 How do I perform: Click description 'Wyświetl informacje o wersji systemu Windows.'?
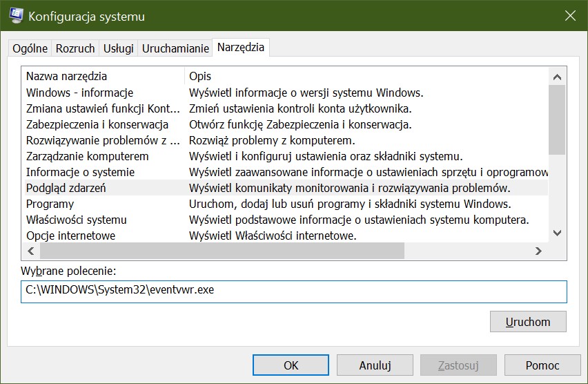306,93
